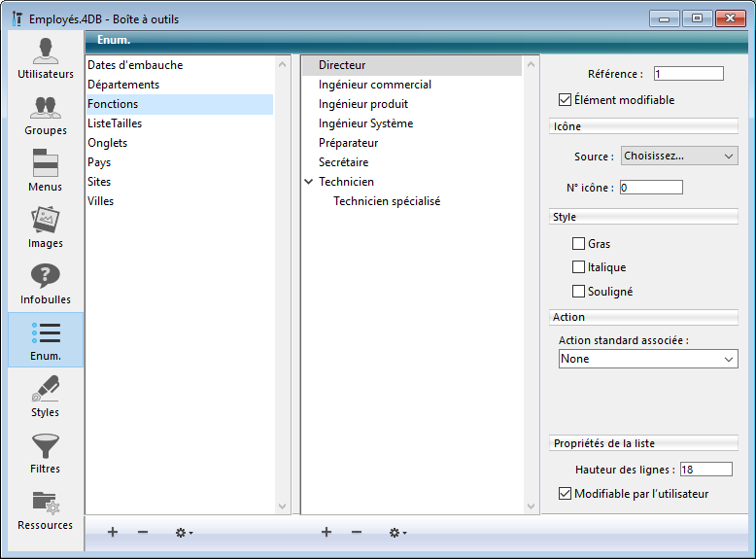Uncheck the Élément modifiable checkbox
Viewport: 756px width, 559px height.
coord(565,99)
